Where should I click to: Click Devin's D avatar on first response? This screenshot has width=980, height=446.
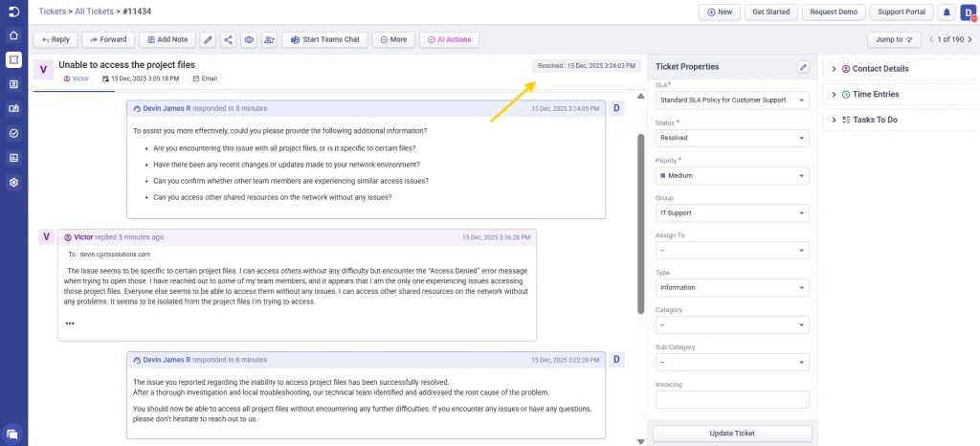(616, 108)
